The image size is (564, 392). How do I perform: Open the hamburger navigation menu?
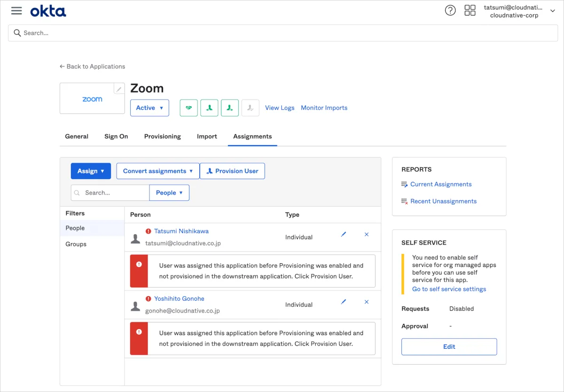16,11
